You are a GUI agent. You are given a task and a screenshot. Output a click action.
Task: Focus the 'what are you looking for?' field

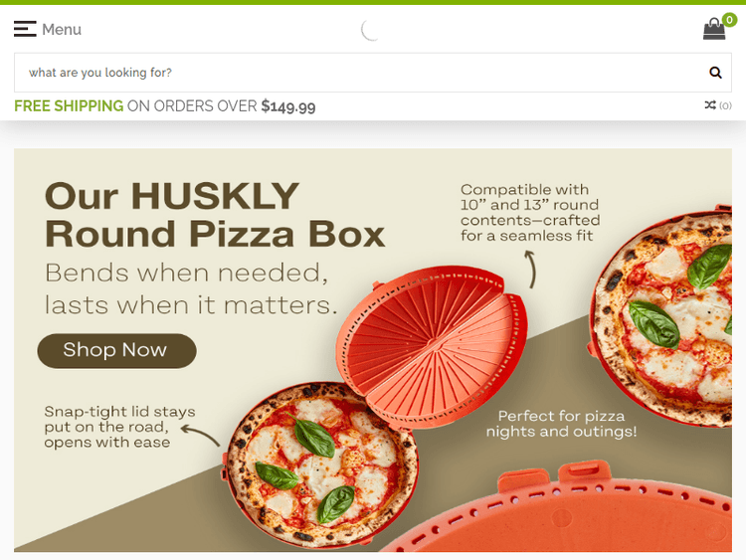coord(361,73)
